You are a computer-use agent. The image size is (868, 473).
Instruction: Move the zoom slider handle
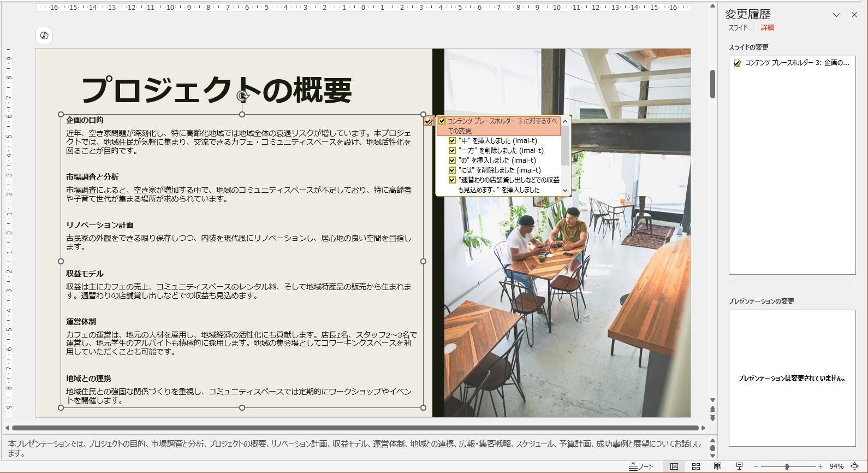pyautogui.click(x=787, y=466)
